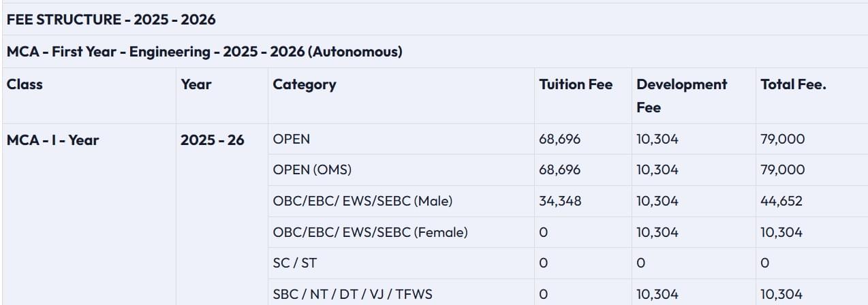
Task: Click the 34,348 tuition fee value
Action: tap(560, 202)
